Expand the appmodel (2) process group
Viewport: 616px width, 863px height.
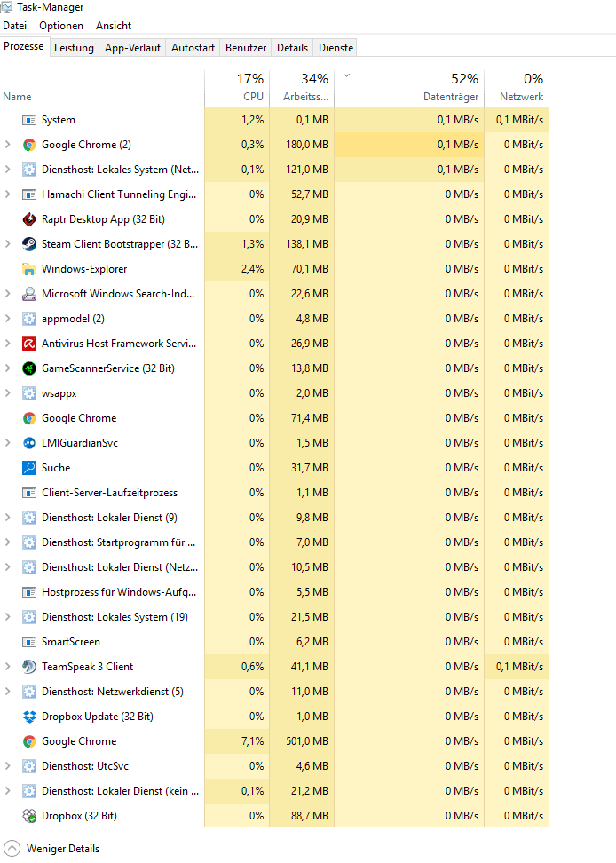click(8, 319)
